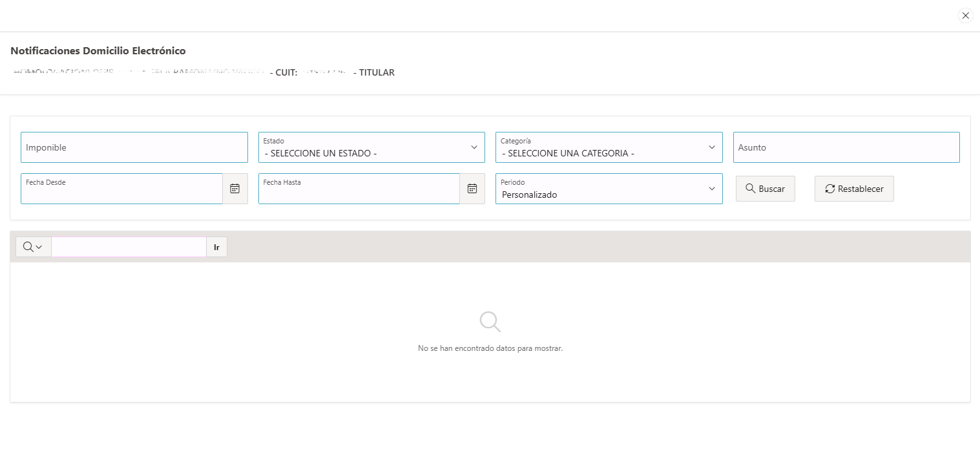This screenshot has width=980, height=473.
Task: Click the chevron arrow in Categoría field
Action: (x=711, y=147)
